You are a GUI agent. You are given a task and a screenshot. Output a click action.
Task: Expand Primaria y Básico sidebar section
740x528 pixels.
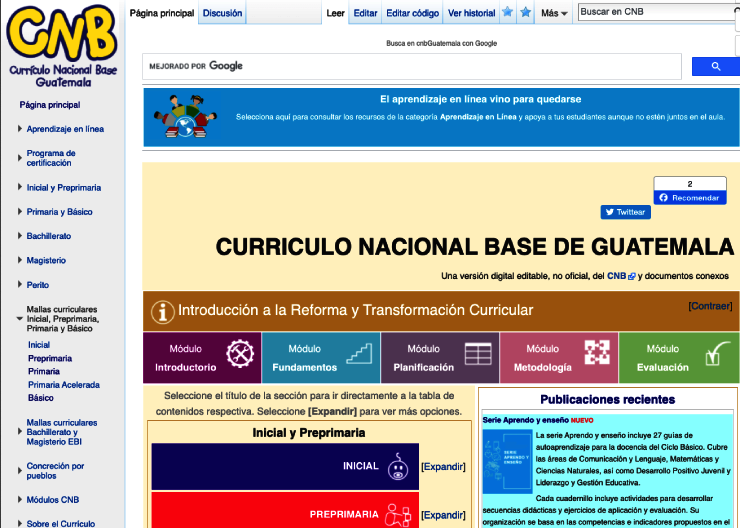(20, 211)
